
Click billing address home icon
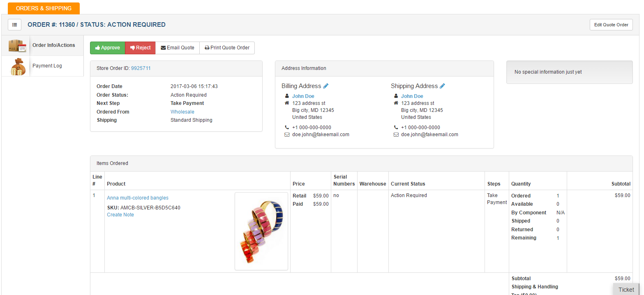click(286, 103)
